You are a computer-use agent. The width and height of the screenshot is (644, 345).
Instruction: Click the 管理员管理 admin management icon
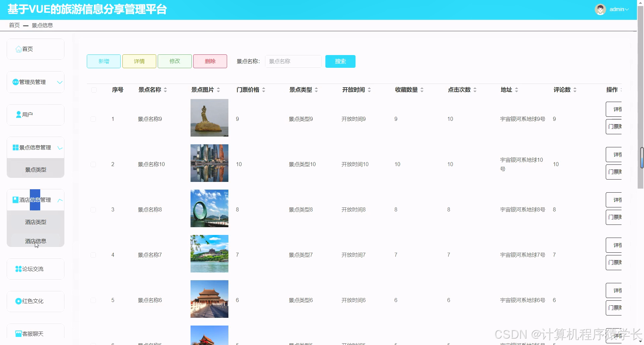pos(15,82)
